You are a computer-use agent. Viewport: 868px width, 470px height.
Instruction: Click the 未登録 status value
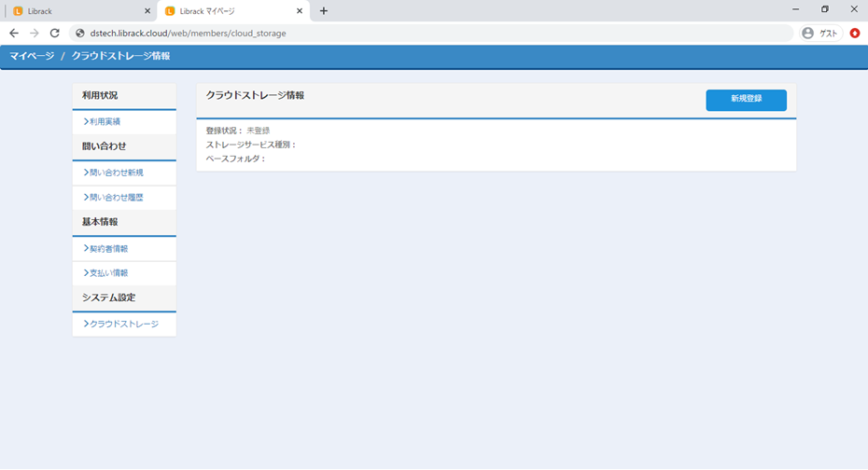(x=259, y=131)
